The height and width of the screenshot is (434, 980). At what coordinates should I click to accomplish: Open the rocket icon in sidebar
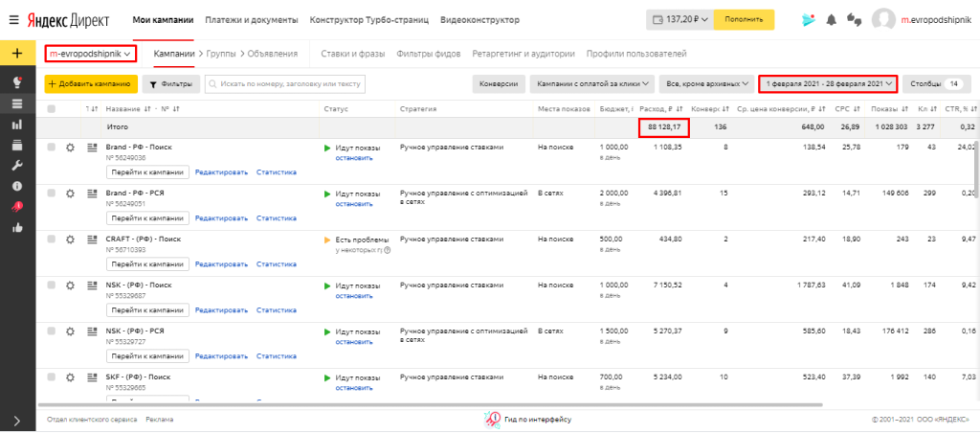click(x=17, y=207)
